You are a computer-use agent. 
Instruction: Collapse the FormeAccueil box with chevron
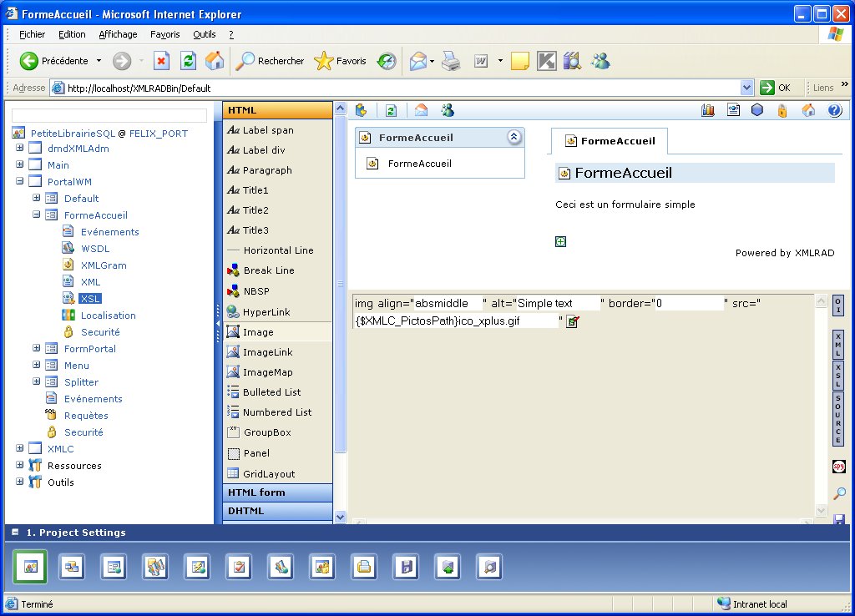[x=514, y=138]
